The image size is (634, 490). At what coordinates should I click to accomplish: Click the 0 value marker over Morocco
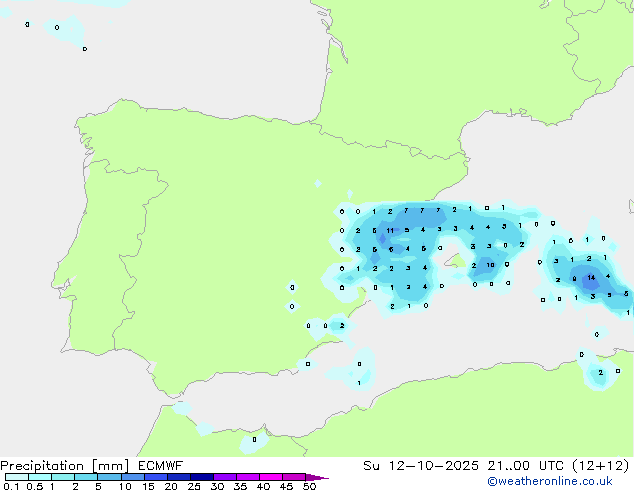pyautogui.click(x=254, y=439)
